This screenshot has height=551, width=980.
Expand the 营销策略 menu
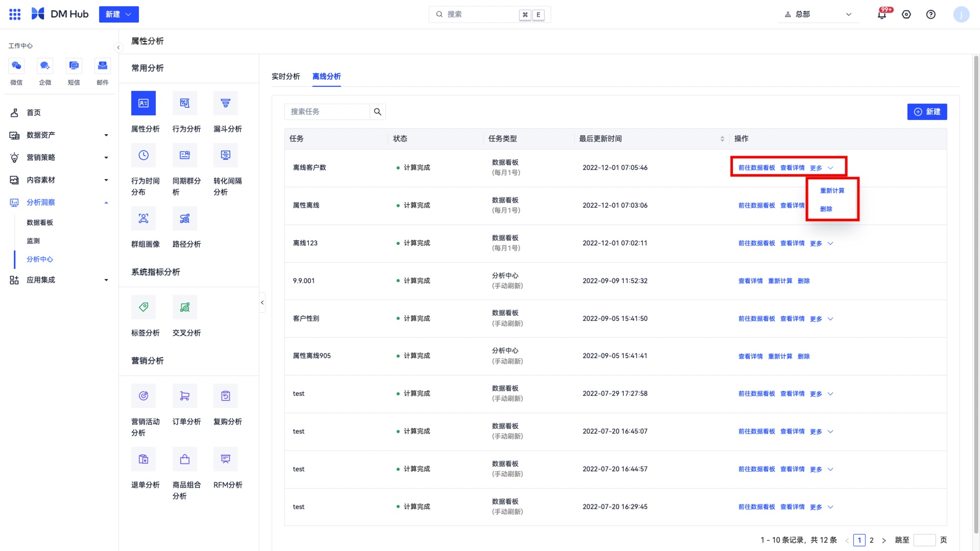[x=59, y=158]
